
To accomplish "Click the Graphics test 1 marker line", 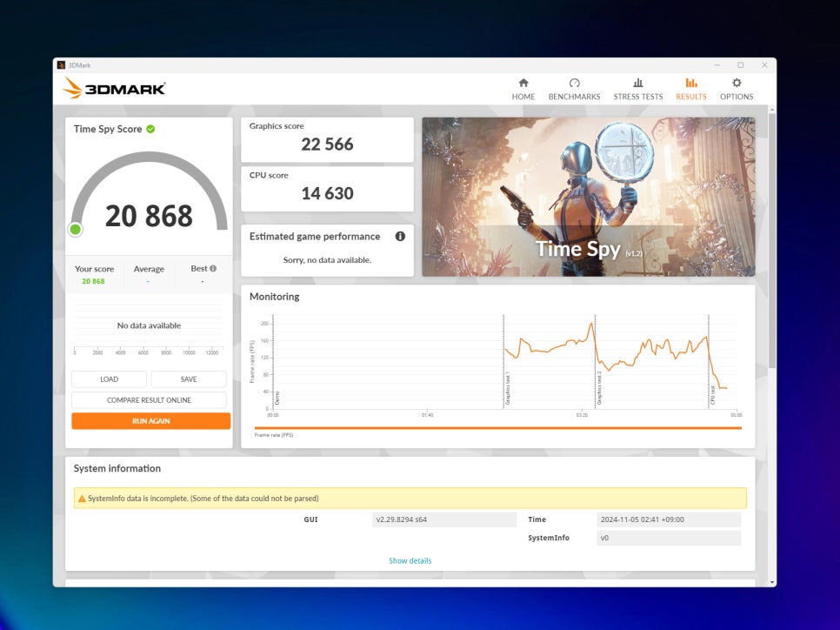I will (x=503, y=361).
